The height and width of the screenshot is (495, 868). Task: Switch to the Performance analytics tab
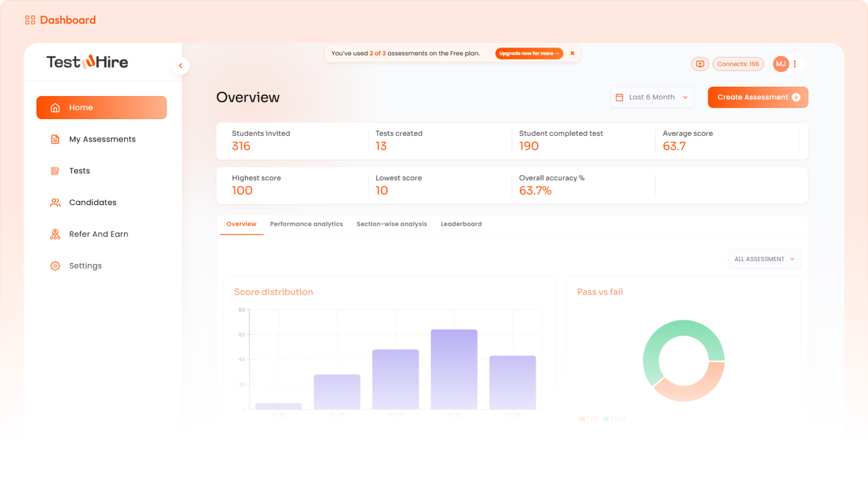306,224
